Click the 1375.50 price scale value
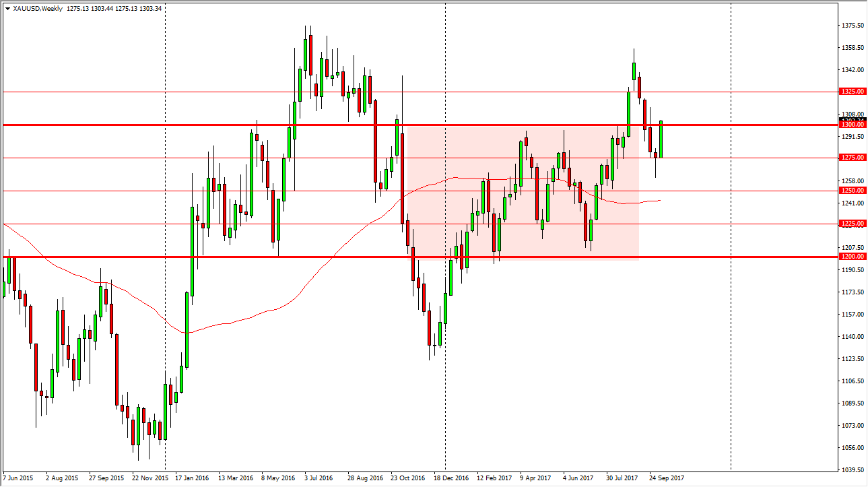Viewport: 868px width, 487px height. click(853, 26)
